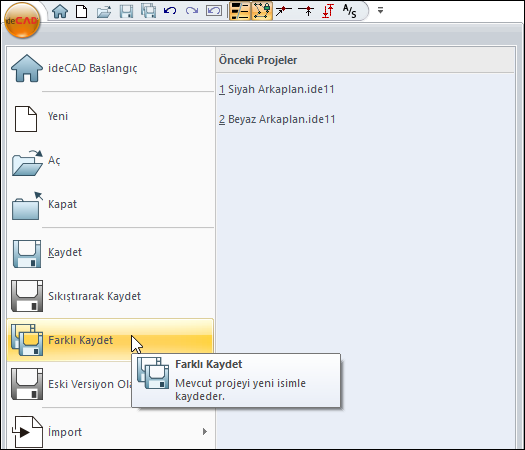The image size is (525, 450).
Task: Click the open folder icon beside Aç
Action: pyautogui.click(x=27, y=163)
